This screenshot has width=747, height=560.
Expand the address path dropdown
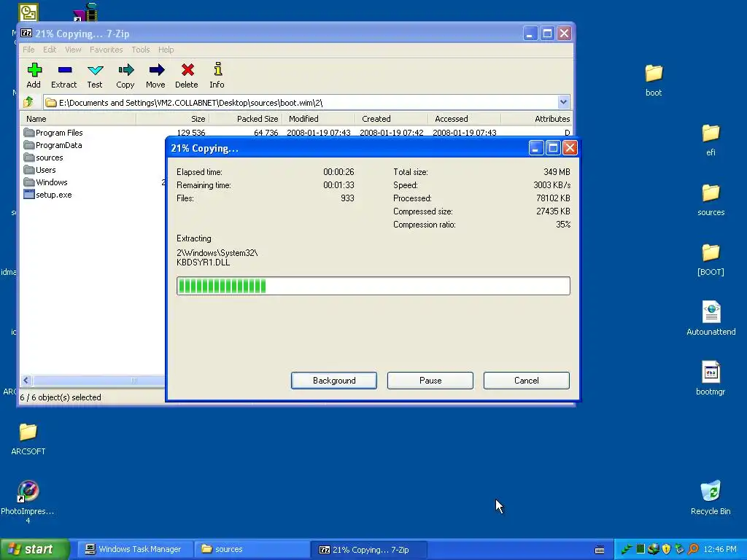tap(563, 102)
